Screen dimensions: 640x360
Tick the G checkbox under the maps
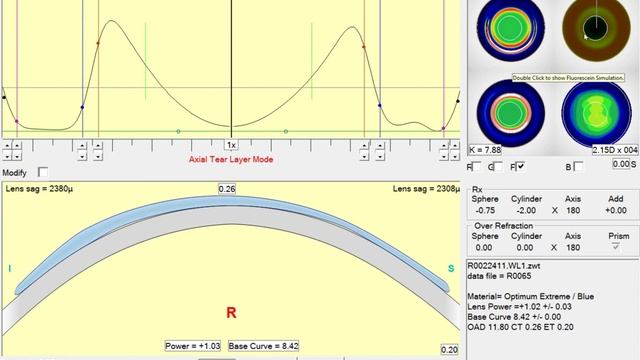(498, 167)
